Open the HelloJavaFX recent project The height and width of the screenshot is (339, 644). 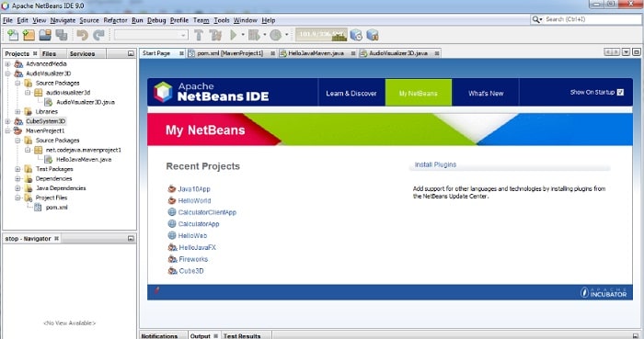(197, 247)
